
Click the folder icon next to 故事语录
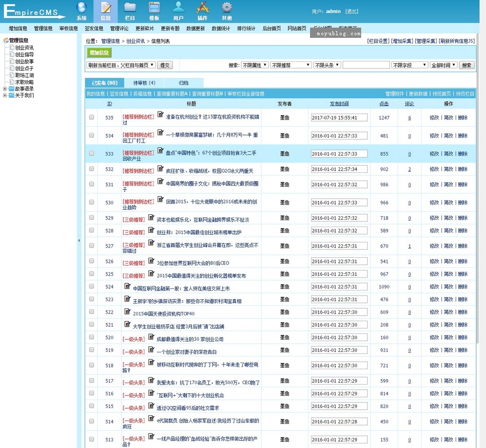[12, 88]
